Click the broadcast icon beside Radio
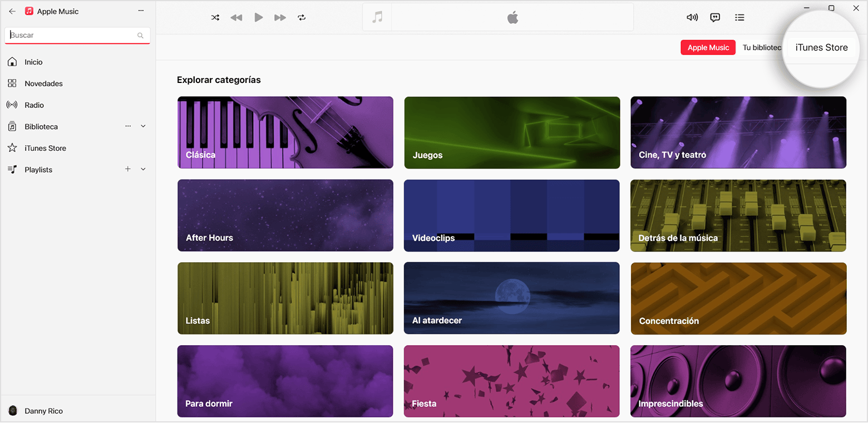The height and width of the screenshot is (423, 868). point(12,105)
